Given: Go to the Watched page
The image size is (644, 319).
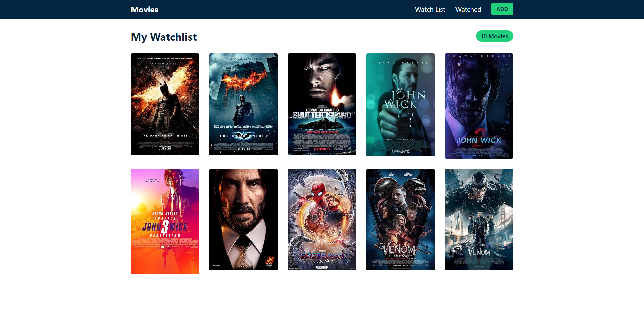Looking at the screenshot, I should pos(468,9).
